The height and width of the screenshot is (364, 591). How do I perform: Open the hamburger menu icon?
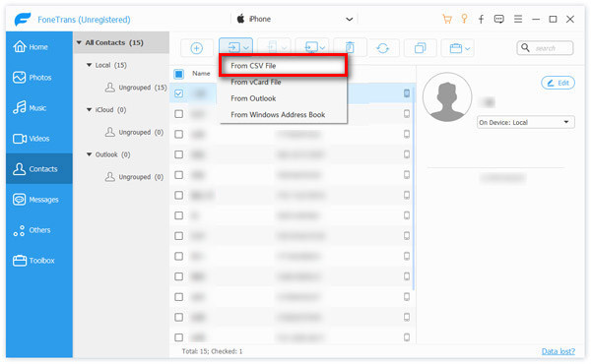[518, 19]
